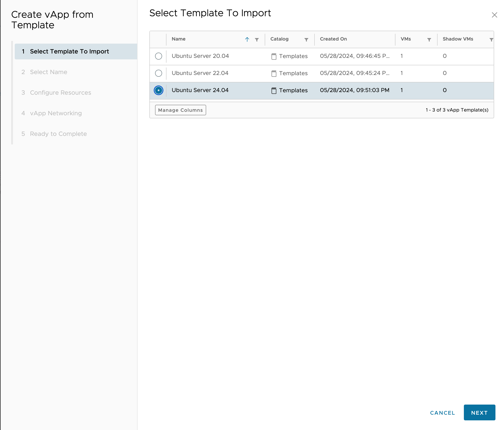
Task: Select Ubuntu Server 22.04 template radio button
Action: (x=158, y=73)
